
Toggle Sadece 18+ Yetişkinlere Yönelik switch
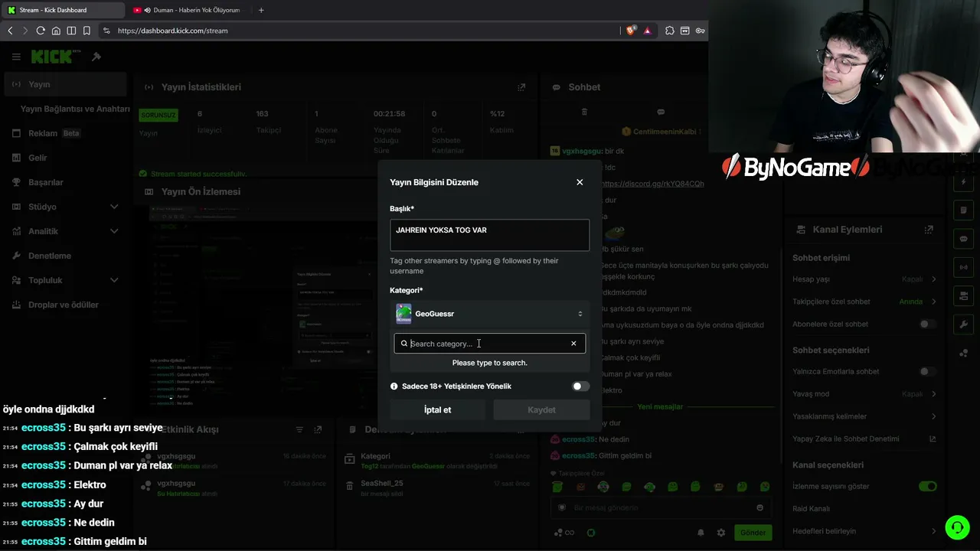[x=581, y=386]
